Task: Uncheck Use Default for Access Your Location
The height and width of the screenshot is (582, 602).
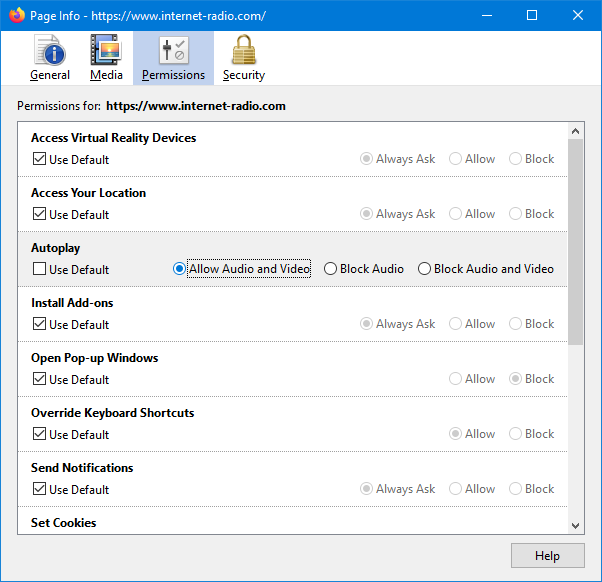Action: click(x=40, y=214)
